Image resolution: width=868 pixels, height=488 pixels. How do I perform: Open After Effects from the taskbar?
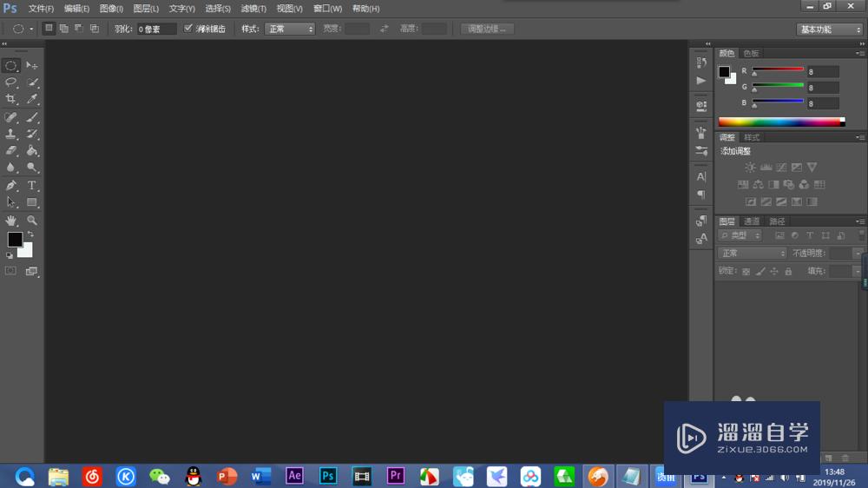(x=294, y=476)
